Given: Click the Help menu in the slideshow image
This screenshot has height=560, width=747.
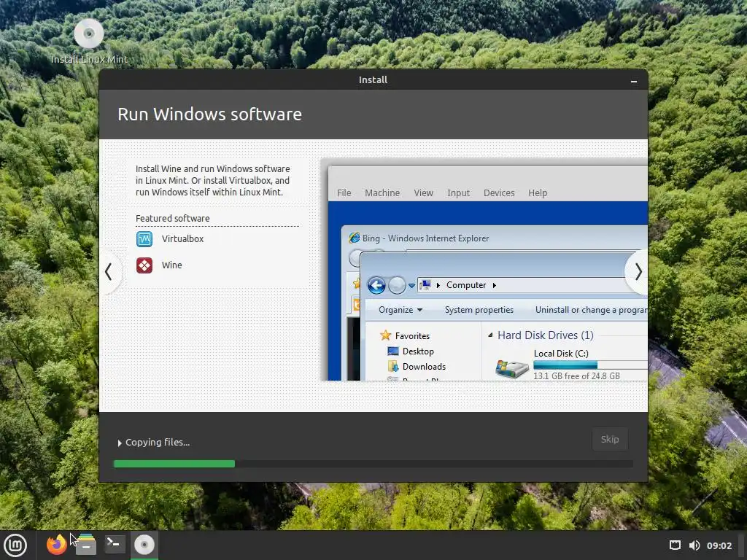Looking at the screenshot, I should pos(538,192).
